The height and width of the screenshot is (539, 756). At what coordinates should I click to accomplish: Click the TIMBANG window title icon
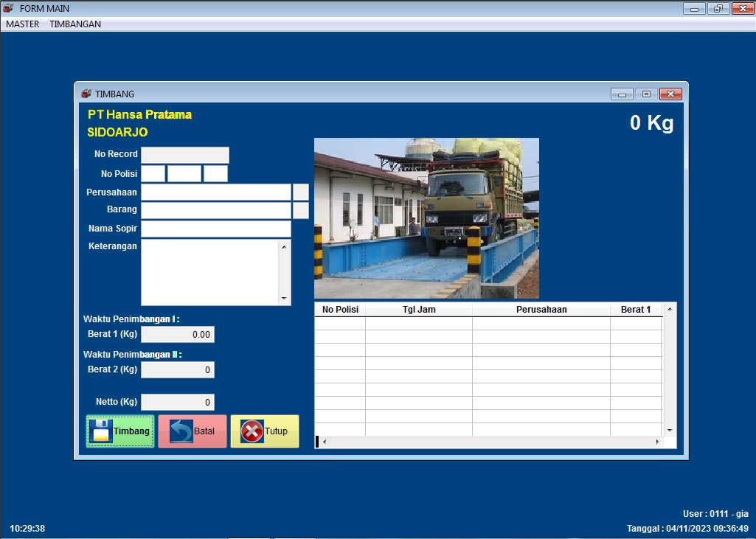[86, 94]
